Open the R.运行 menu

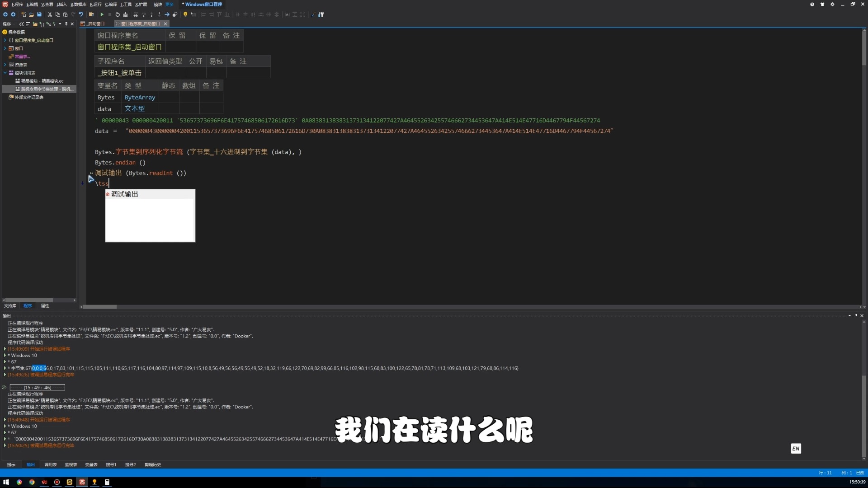[x=95, y=4]
